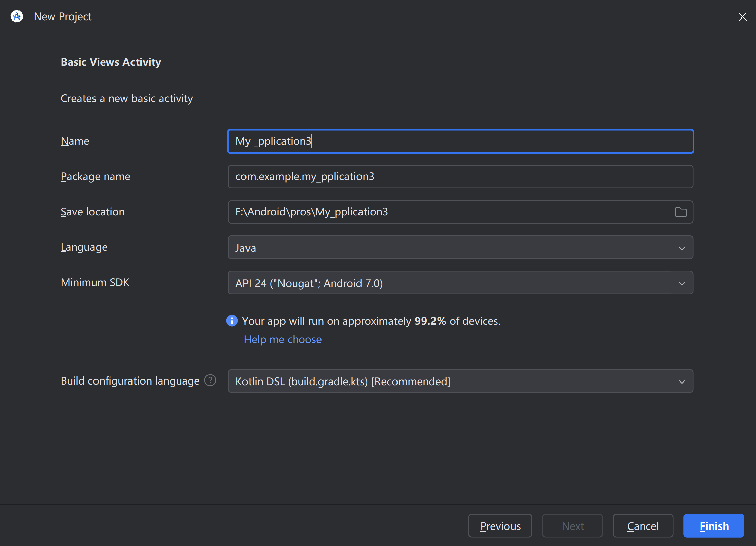
Task: Expand the Minimum SDK dropdown
Action: [x=460, y=283]
